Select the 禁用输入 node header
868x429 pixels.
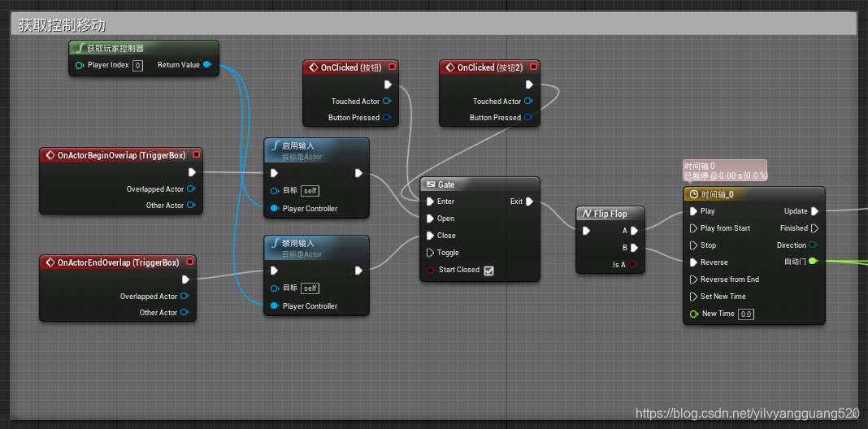316,248
